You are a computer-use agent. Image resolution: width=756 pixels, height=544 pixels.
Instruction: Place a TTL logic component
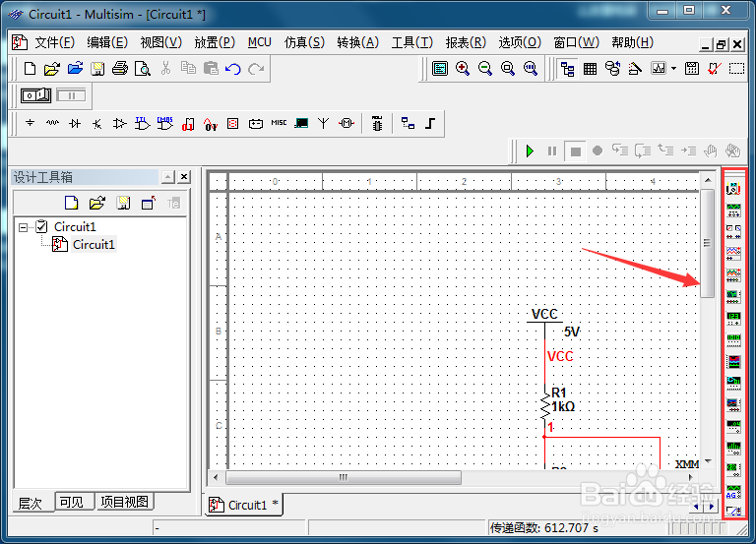click(x=142, y=123)
